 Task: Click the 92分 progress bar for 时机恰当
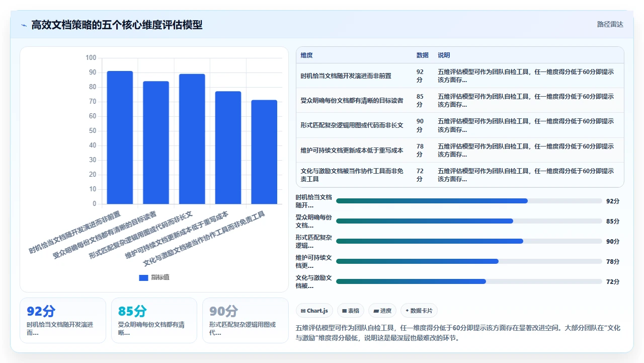pos(469,201)
